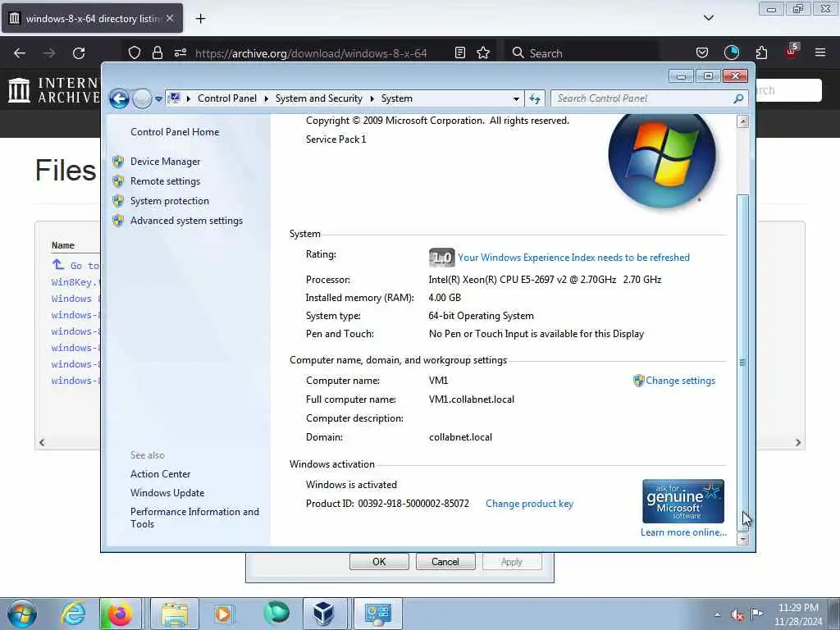
Task: Click the Firefox URL bar
Action: [x=311, y=53]
